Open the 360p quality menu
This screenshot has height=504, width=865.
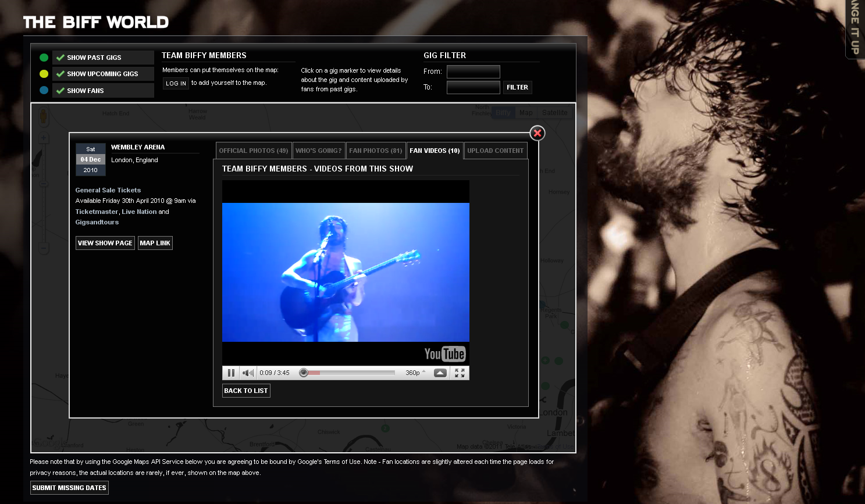pos(415,373)
